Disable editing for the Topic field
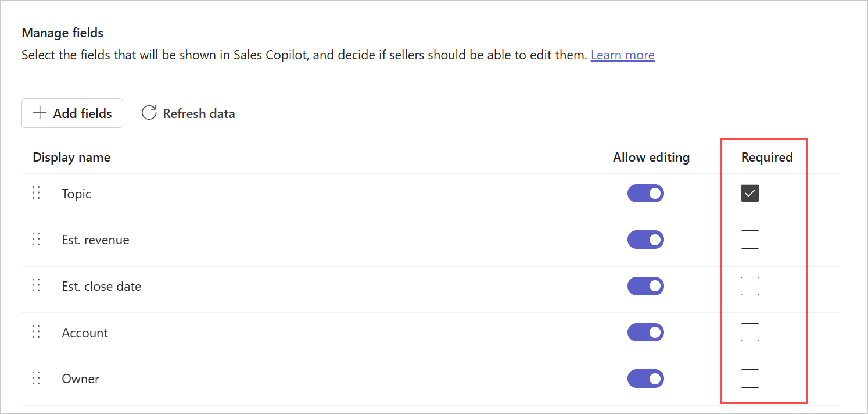The width and height of the screenshot is (868, 414). (645, 193)
